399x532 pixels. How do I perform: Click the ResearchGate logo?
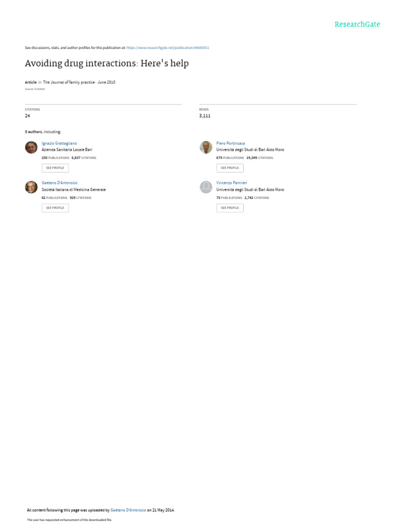point(357,24)
